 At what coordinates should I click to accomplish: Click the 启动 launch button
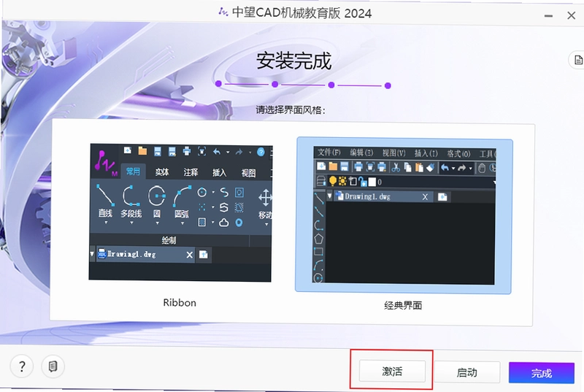[x=466, y=372]
